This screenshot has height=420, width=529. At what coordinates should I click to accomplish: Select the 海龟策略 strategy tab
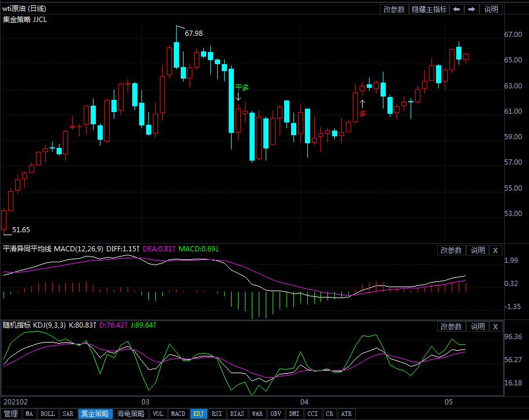131,414
